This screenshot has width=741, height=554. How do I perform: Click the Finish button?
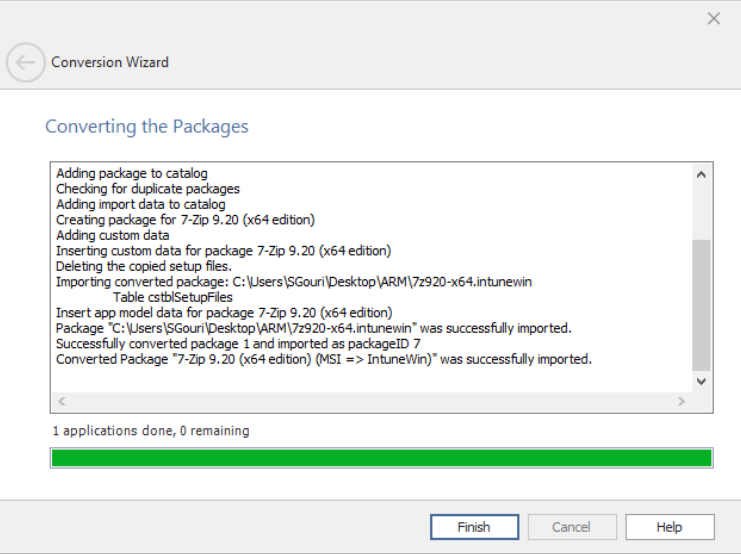(x=474, y=527)
